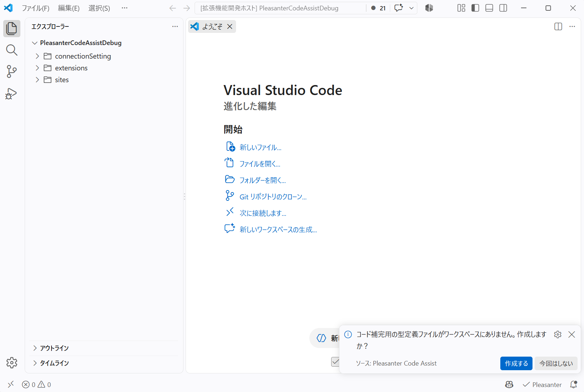Collapse the PleasanterCodeAssistDebug root folder
This screenshot has width=584, height=392.
(35, 43)
